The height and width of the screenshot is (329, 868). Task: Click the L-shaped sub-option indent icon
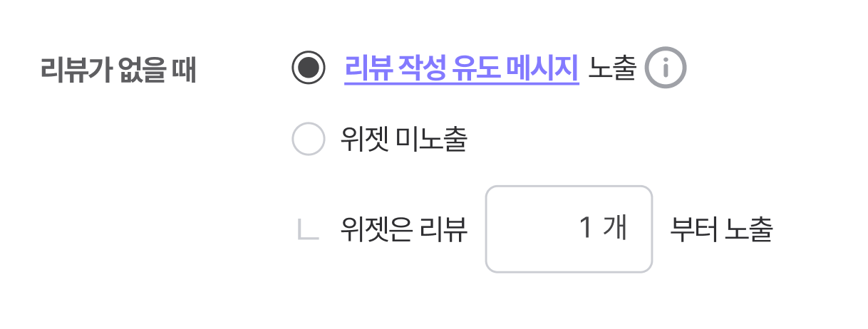point(308,229)
